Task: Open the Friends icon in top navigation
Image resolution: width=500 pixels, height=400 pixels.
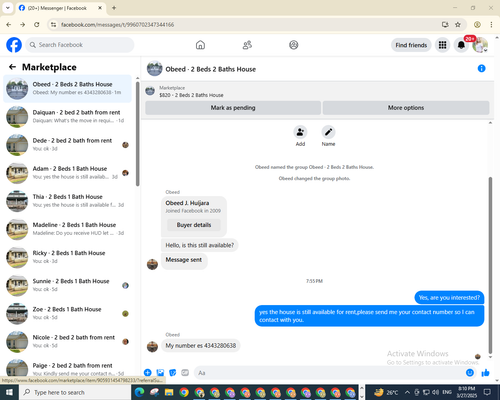Action: pyautogui.click(x=247, y=45)
